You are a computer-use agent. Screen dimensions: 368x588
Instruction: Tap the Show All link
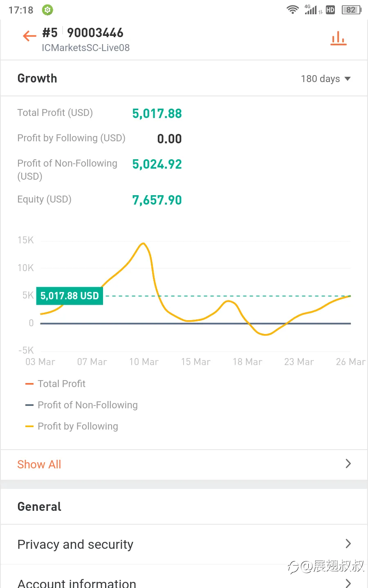pos(39,464)
